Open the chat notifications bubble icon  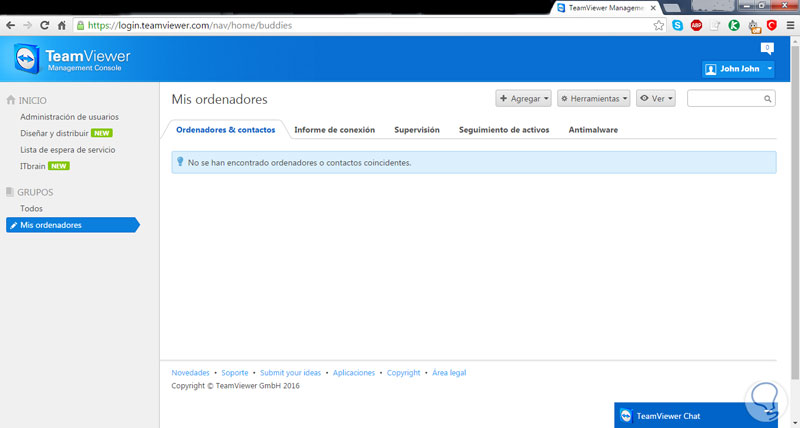pyautogui.click(x=767, y=48)
